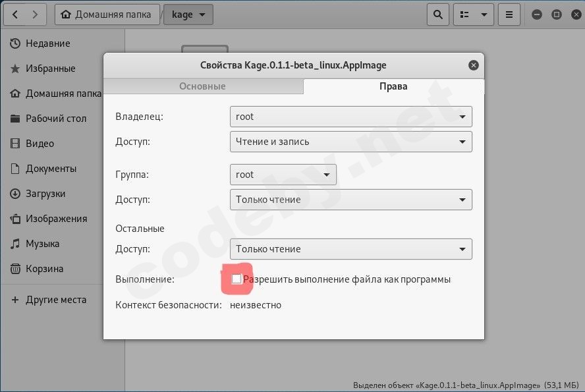Open Рабочий стол in the sidebar
Image resolution: width=585 pixels, height=392 pixels.
click(x=51, y=118)
